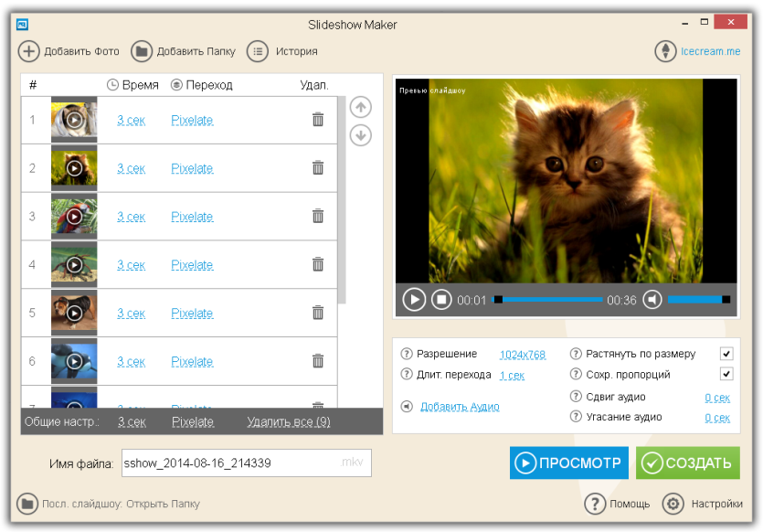763x532 pixels.
Task: Click help icon next to Разрешение
Action: pos(407,354)
